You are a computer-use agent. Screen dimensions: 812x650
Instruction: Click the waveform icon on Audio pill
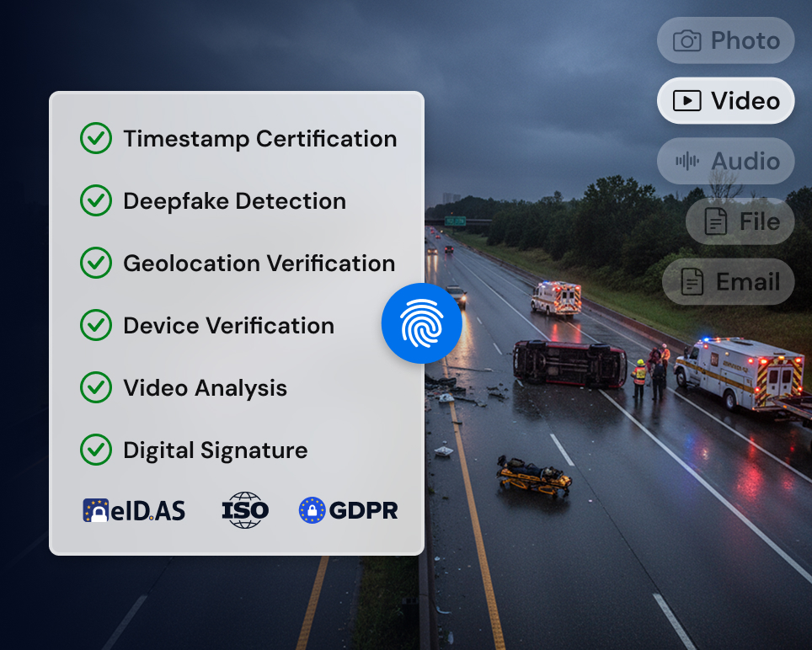[687, 162]
